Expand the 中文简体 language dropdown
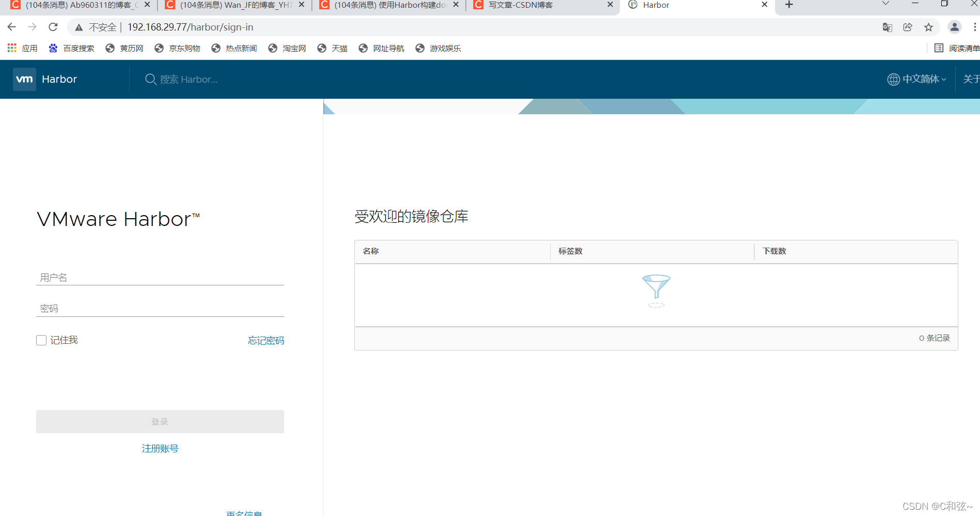The height and width of the screenshot is (516, 980). (x=917, y=79)
